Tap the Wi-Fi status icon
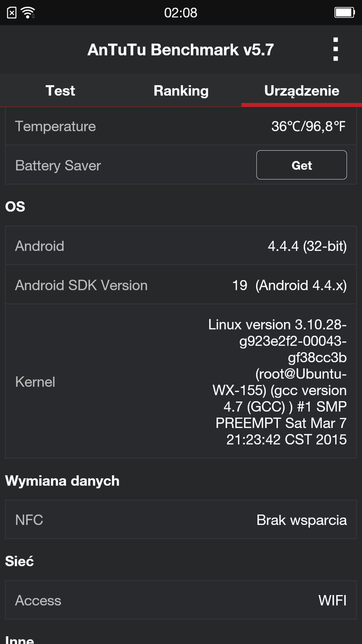Image resolution: width=362 pixels, height=644 pixels. coord(28,13)
